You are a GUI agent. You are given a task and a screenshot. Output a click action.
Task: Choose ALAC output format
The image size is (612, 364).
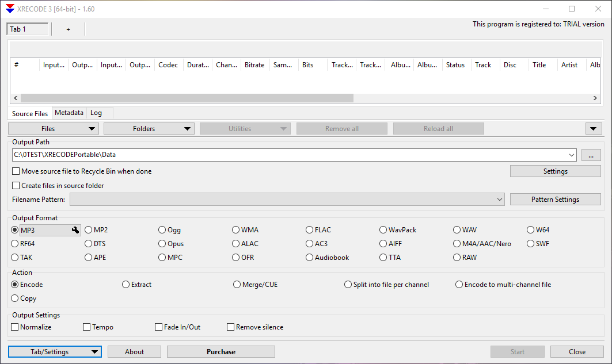coord(235,244)
